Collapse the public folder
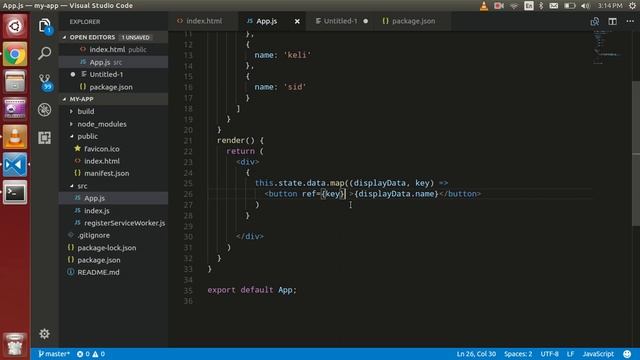The width and height of the screenshot is (640, 360). pos(87,136)
